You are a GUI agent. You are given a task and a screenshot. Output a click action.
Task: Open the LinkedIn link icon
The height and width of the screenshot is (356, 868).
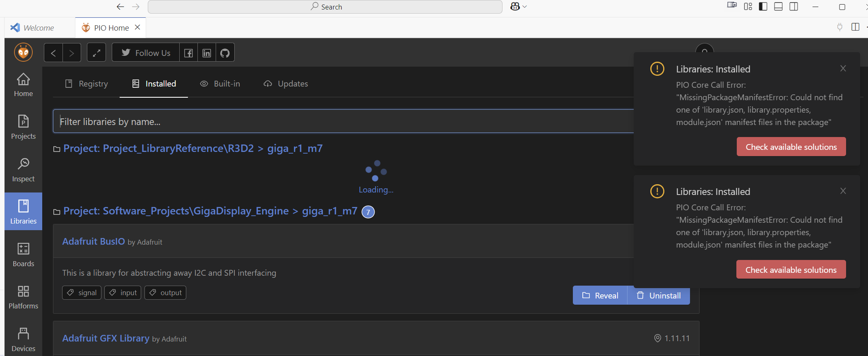207,53
